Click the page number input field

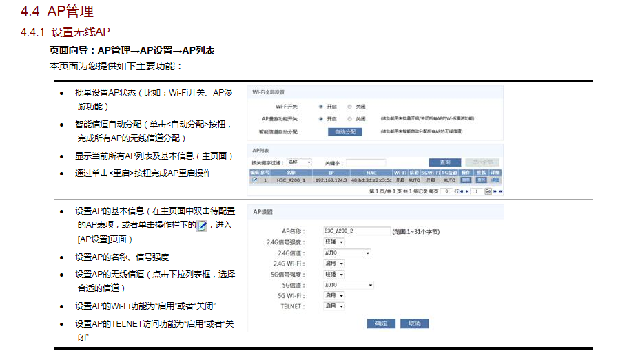[x=477, y=191]
